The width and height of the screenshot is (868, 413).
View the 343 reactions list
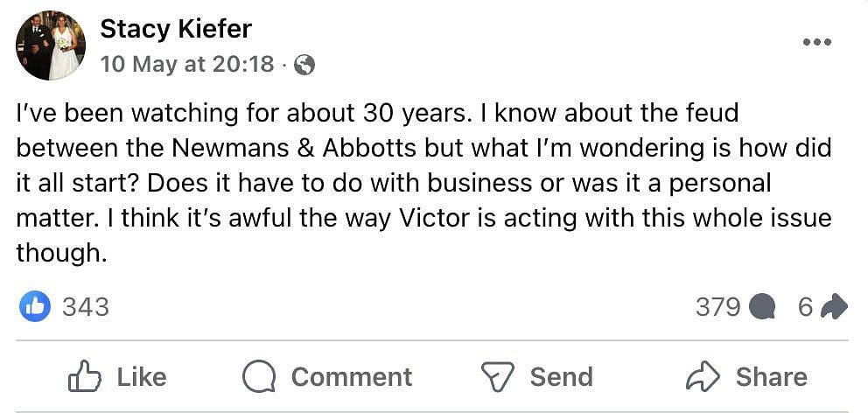pos(86,306)
